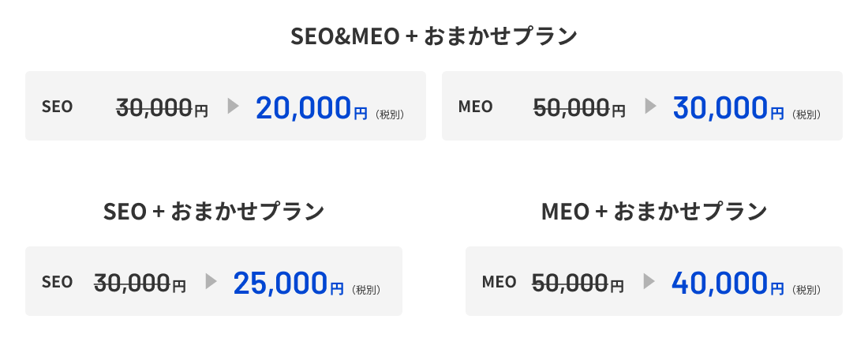
Task: Click the struck-through 50,000円 in the bottom MEO card
Action: pos(578,283)
